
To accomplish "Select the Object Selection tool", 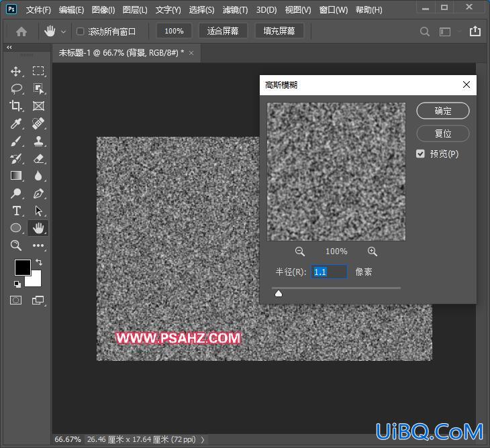I will click(x=38, y=89).
